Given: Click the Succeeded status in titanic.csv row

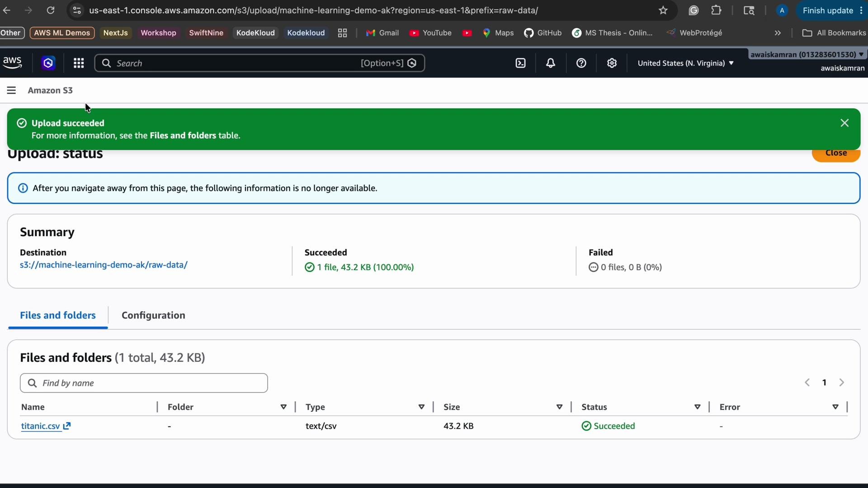Looking at the screenshot, I should pos(609,426).
